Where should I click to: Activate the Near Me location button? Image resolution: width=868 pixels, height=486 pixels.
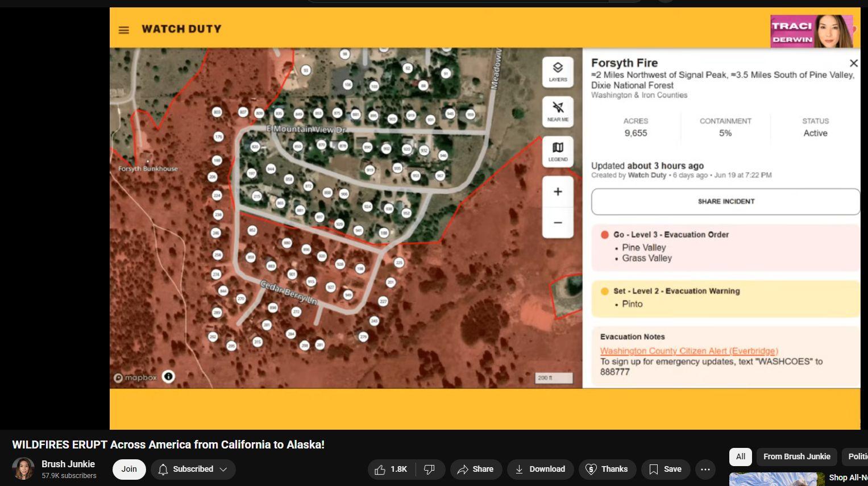(558, 112)
